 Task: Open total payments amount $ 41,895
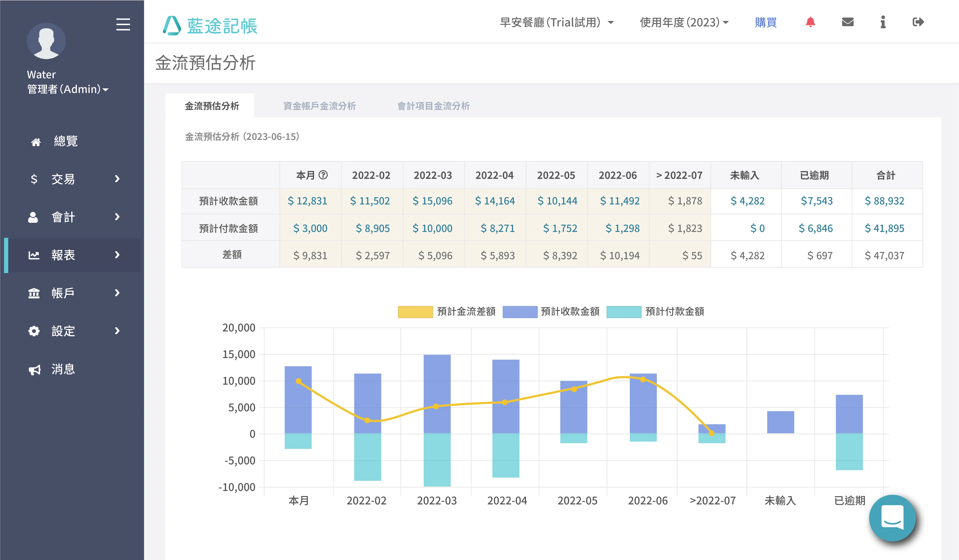[x=884, y=228]
